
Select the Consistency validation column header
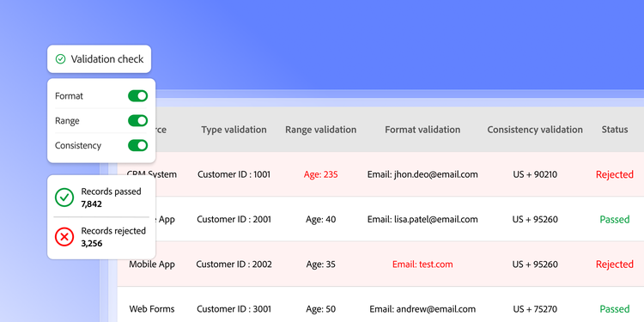pos(535,130)
